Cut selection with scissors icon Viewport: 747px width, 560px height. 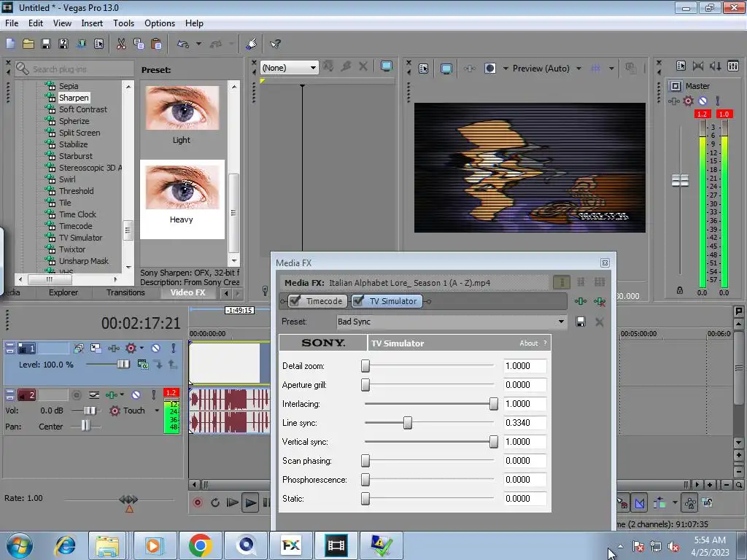pos(121,44)
